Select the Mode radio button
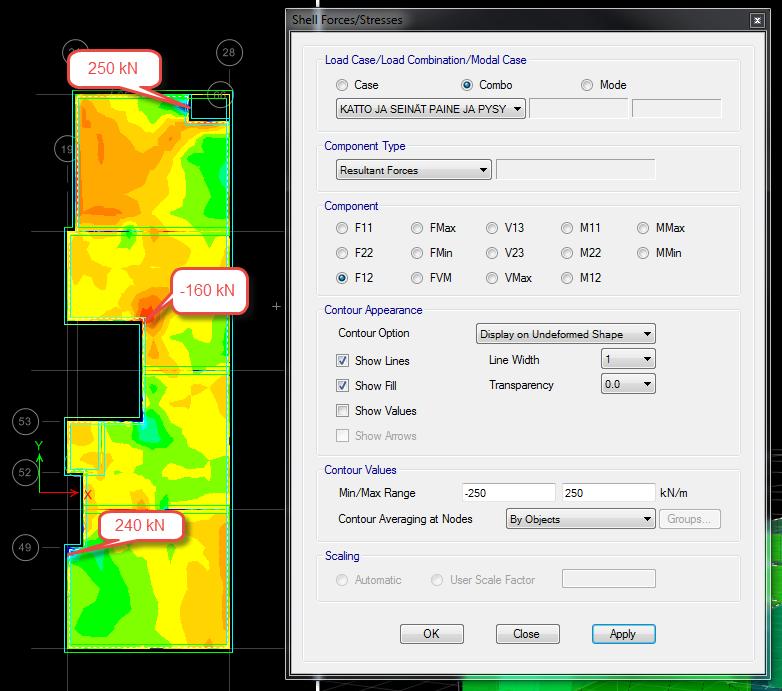The width and height of the screenshot is (782, 691). [x=587, y=85]
